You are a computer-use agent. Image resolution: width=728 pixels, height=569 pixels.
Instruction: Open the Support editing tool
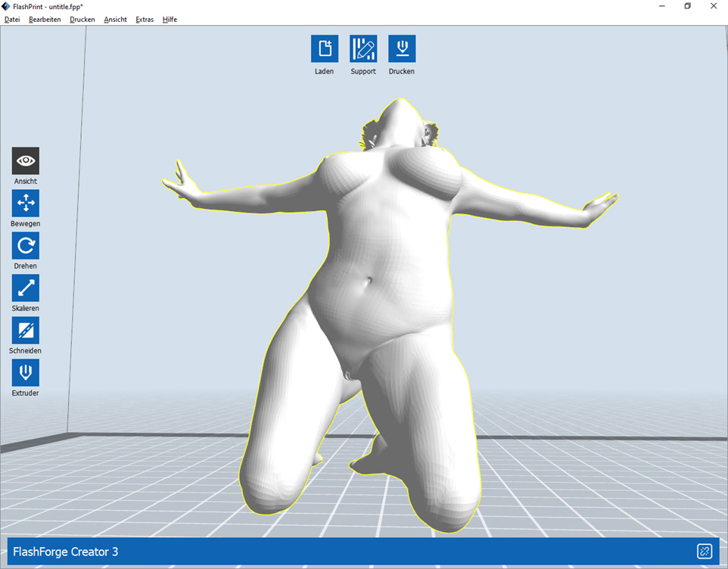(363, 48)
